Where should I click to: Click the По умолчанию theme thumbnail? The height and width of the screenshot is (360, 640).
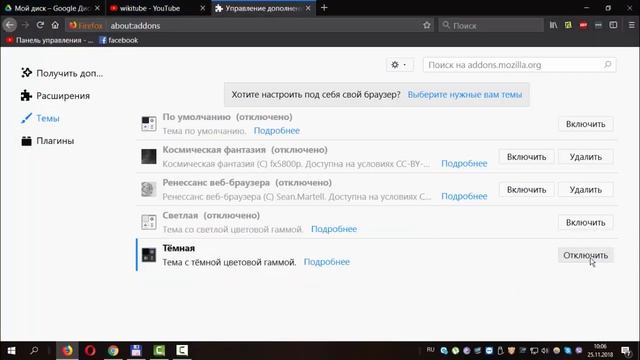coord(149,124)
